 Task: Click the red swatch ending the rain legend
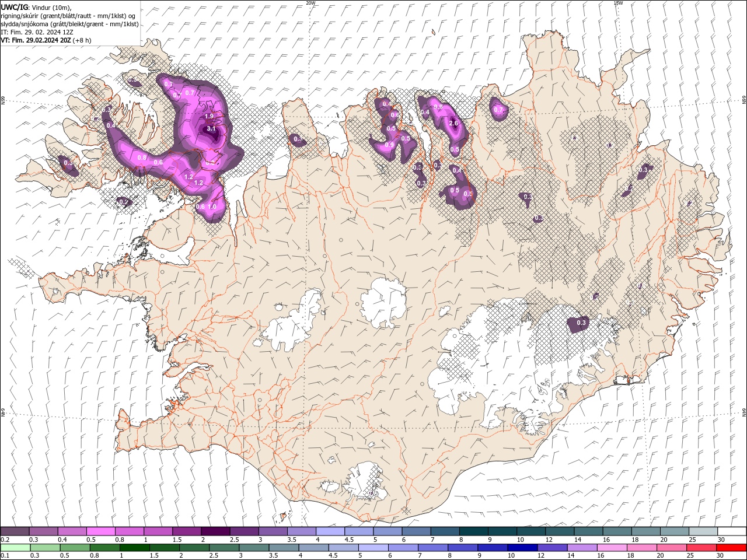pyautogui.click(x=732, y=548)
